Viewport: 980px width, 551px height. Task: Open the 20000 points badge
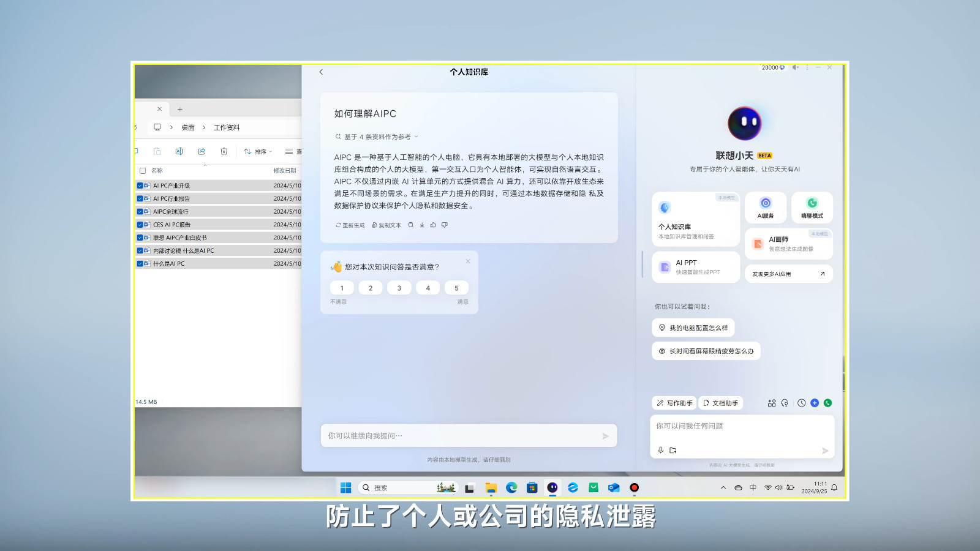pos(773,67)
